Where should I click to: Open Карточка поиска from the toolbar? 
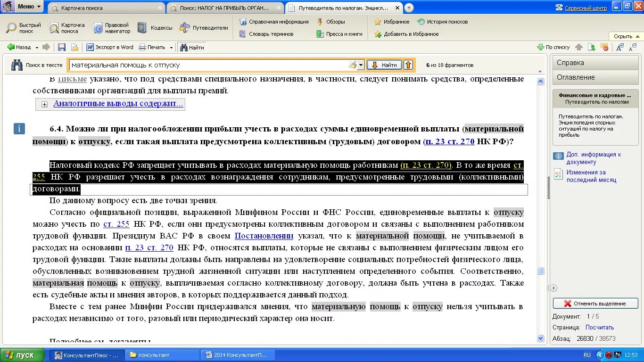click(x=66, y=28)
